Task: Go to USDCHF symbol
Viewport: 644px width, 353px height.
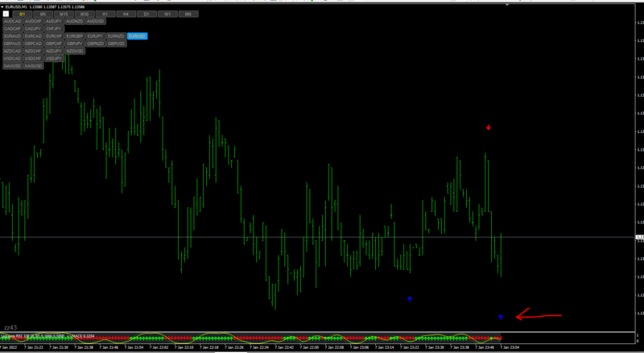Action: [33, 58]
